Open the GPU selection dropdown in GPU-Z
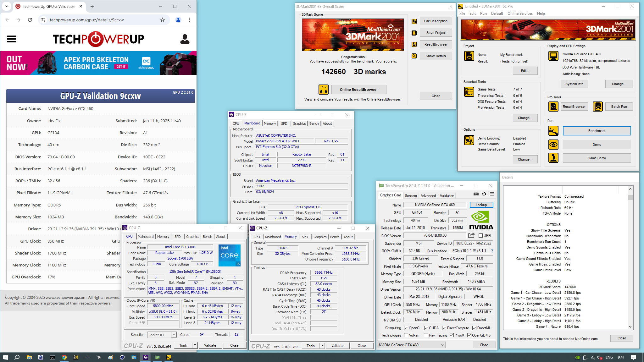644x362 pixels. (411, 345)
